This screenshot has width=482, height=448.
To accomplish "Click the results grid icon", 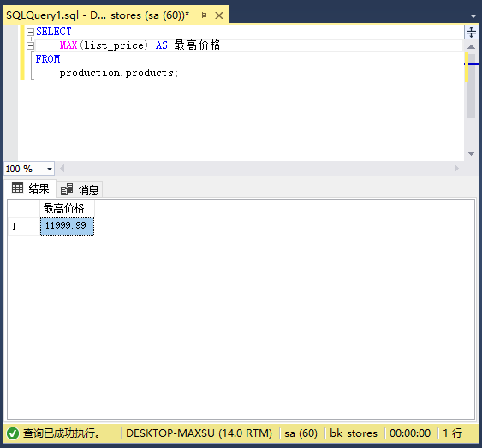I will coord(17,188).
